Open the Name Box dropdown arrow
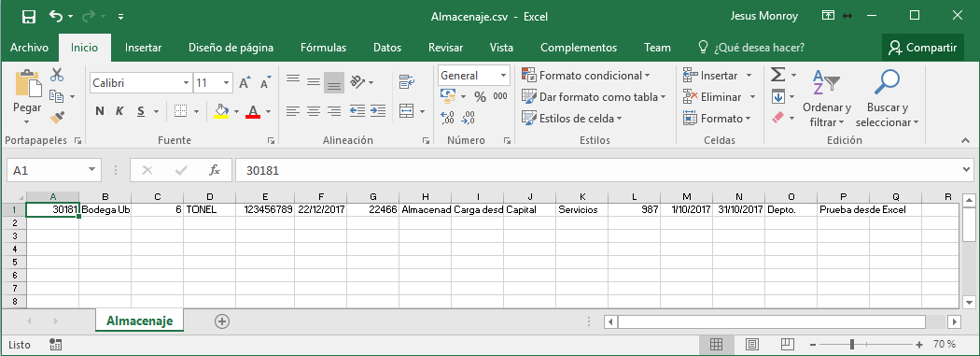This screenshot has height=356, width=980. click(x=92, y=169)
